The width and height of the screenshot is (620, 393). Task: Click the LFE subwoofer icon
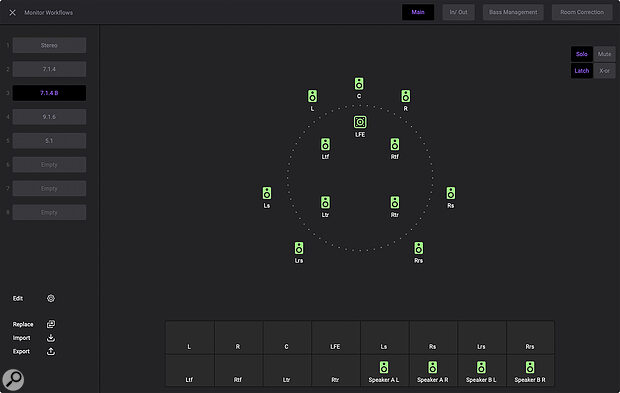click(x=360, y=122)
